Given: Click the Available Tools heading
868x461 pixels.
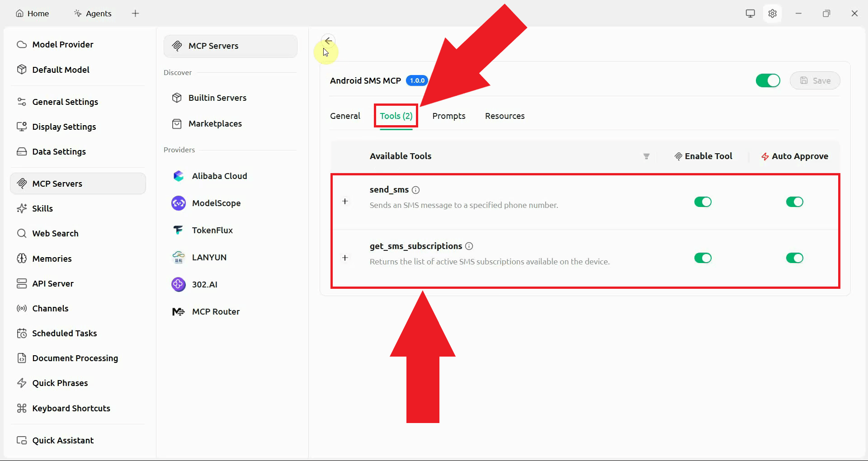Looking at the screenshot, I should pos(401,156).
